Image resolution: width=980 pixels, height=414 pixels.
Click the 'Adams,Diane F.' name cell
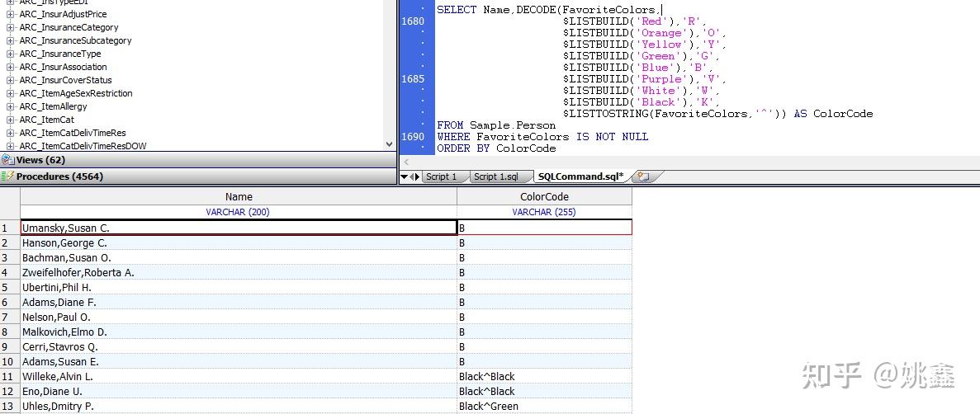[x=239, y=302]
